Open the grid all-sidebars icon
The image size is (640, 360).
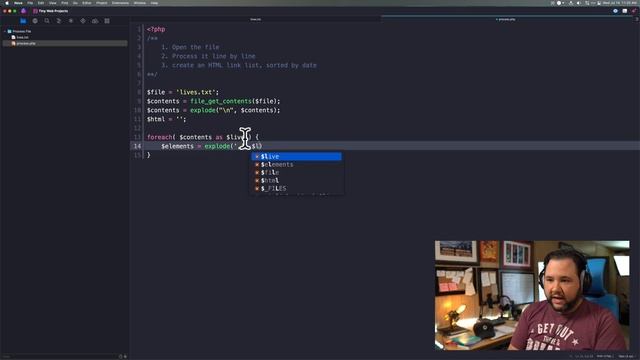click(107, 21)
